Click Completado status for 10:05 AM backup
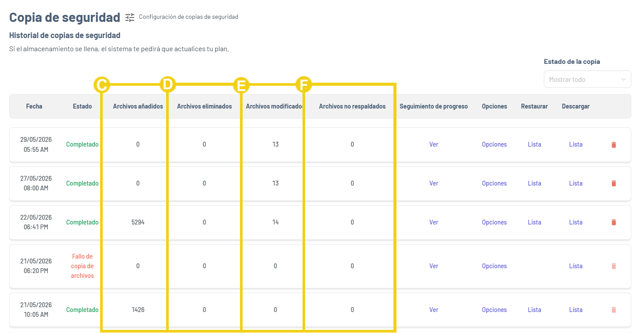The height and width of the screenshot is (333, 644). [x=82, y=310]
